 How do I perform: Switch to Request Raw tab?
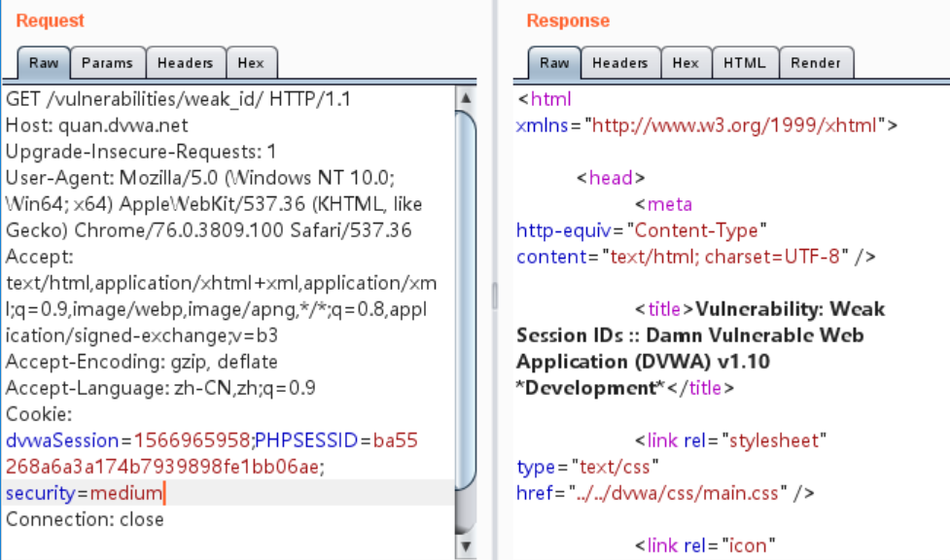click(x=44, y=63)
